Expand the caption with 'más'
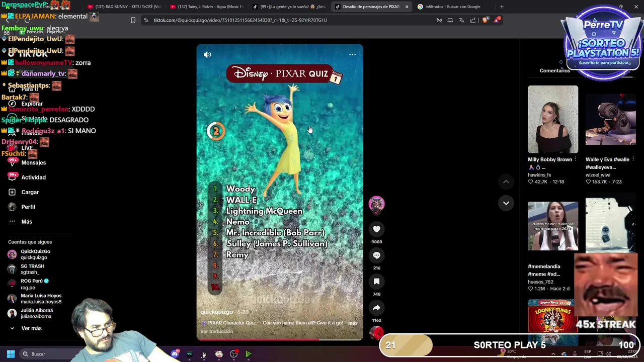Viewport: 644px width, 362px height. pyautogui.click(x=353, y=323)
